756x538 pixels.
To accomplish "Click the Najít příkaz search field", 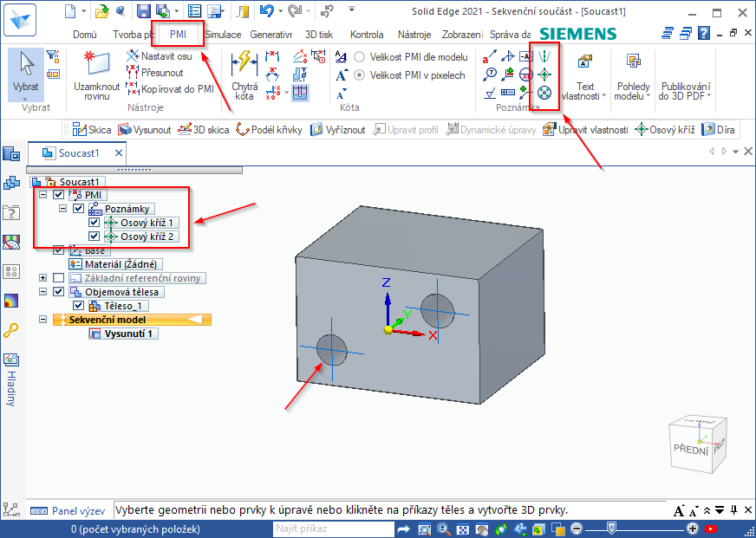I will point(332,528).
